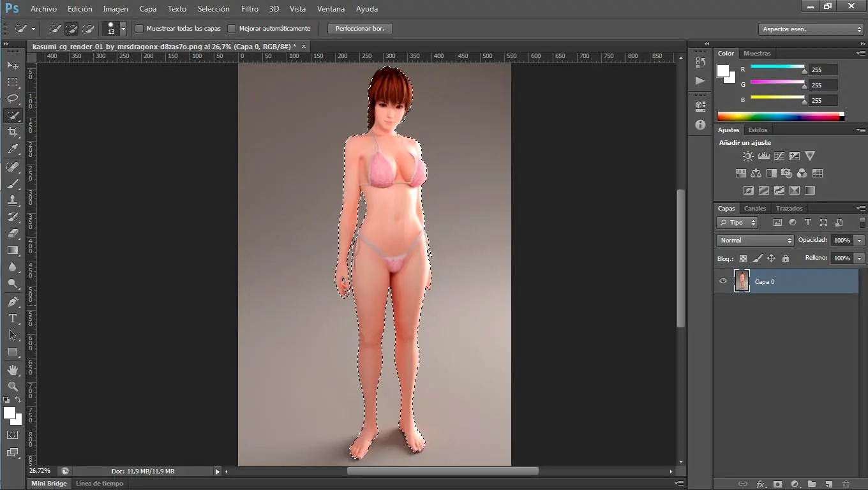Add a Levels adjustment
This screenshot has width=868, height=490.
pos(763,156)
